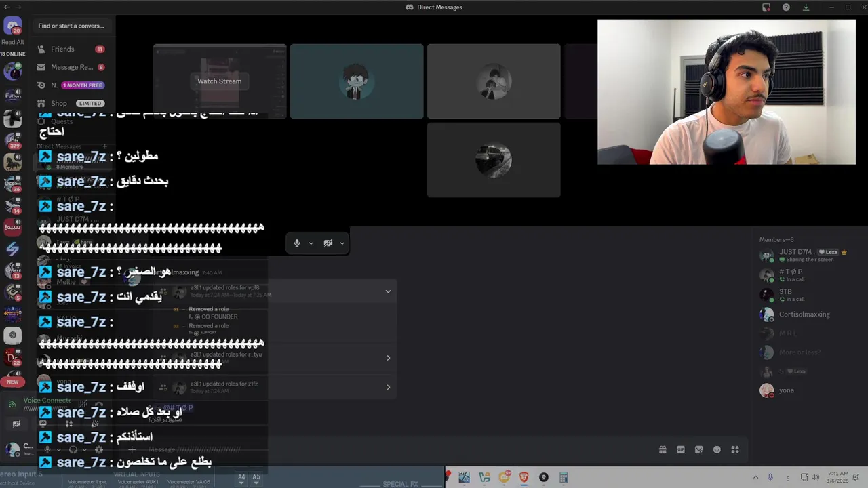This screenshot has width=868, height=488.
Task: Go back with title bar arrow
Action: (x=7, y=7)
